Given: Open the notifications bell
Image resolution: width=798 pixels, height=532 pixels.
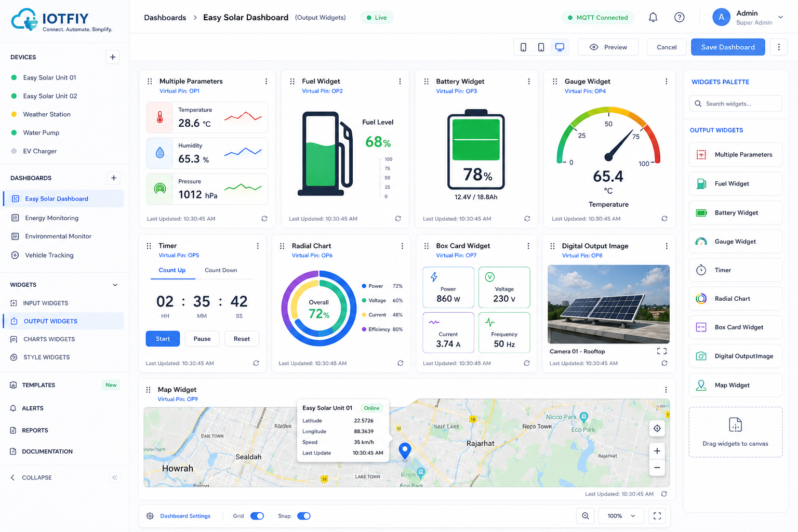Looking at the screenshot, I should click(653, 17).
